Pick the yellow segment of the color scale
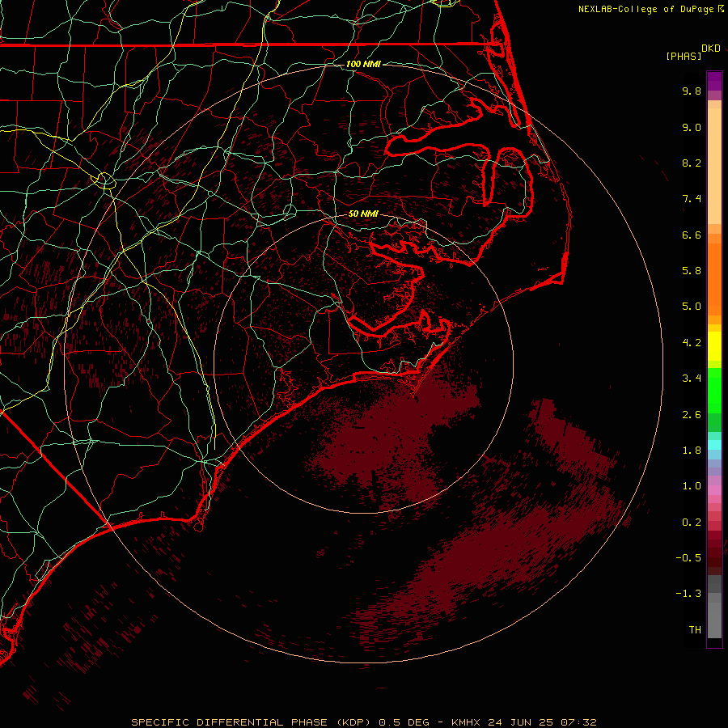This screenshot has height=728, width=728. point(714,346)
